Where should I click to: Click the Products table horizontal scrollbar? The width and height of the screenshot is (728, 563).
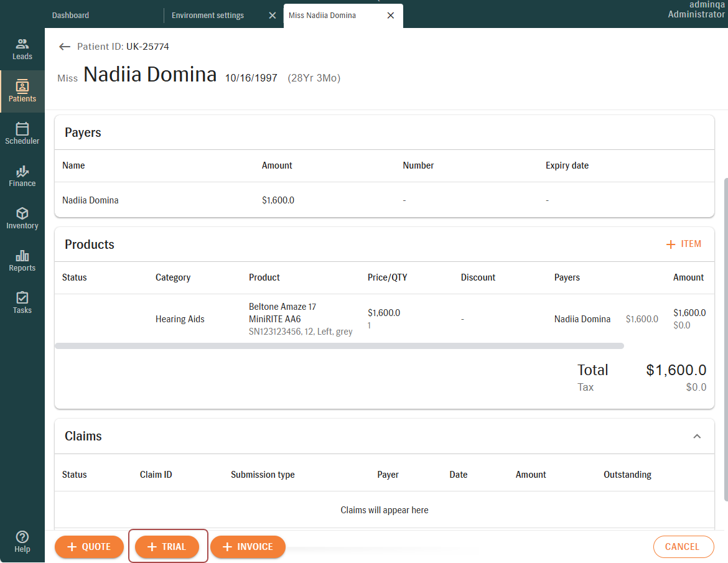(x=339, y=346)
